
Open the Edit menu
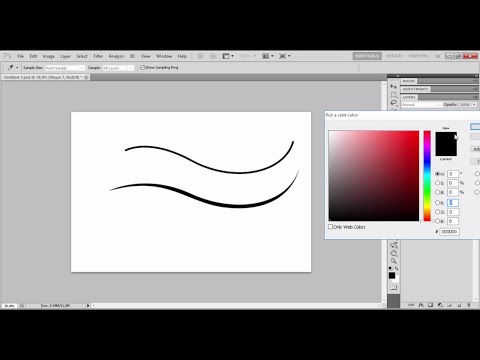pyautogui.click(x=33, y=56)
